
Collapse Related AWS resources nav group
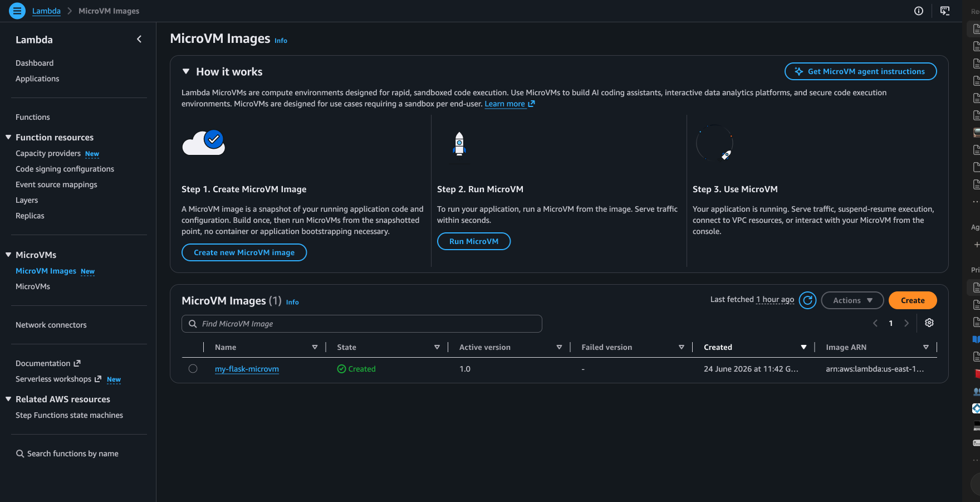(x=8, y=399)
